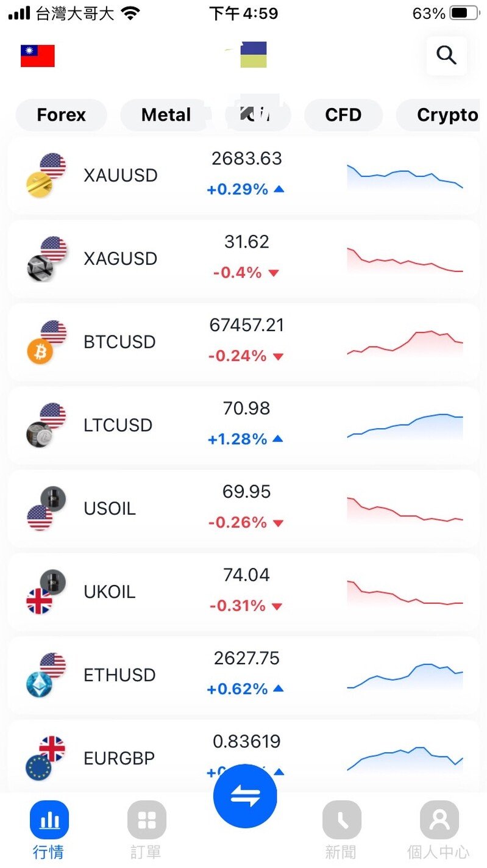Tap the Ethereum coin icon
Viewport: 487px width, 868px height.
39,684
